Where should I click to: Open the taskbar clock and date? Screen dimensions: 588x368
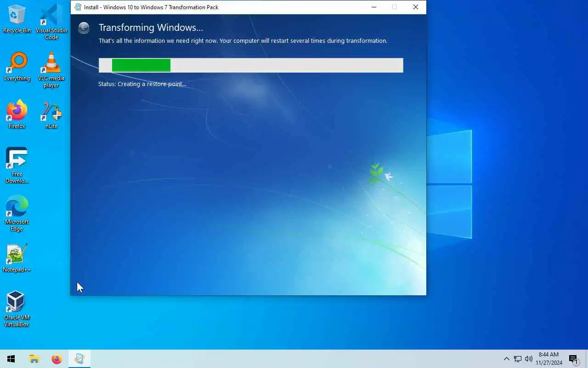[549, 359]
